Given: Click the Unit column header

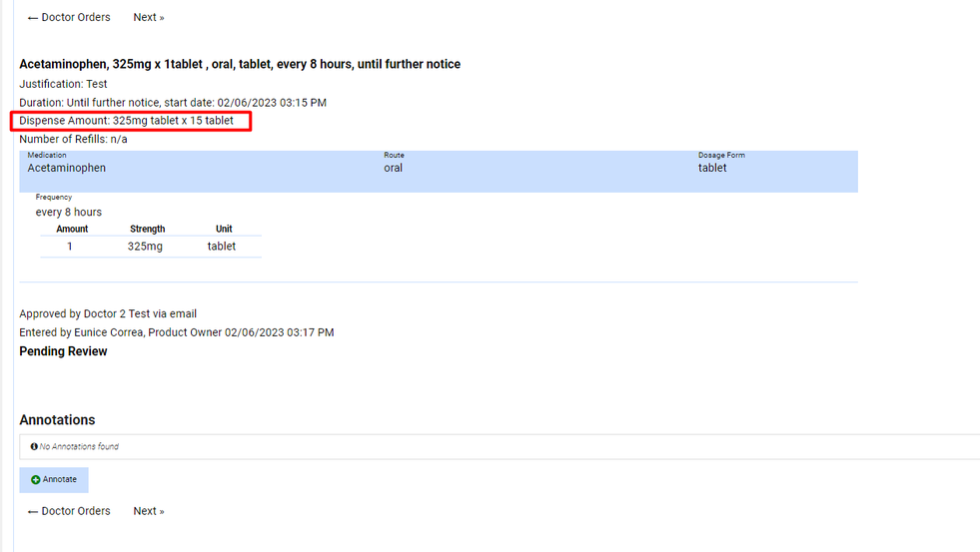Looking at the screenshot, I should coord(224,229).
